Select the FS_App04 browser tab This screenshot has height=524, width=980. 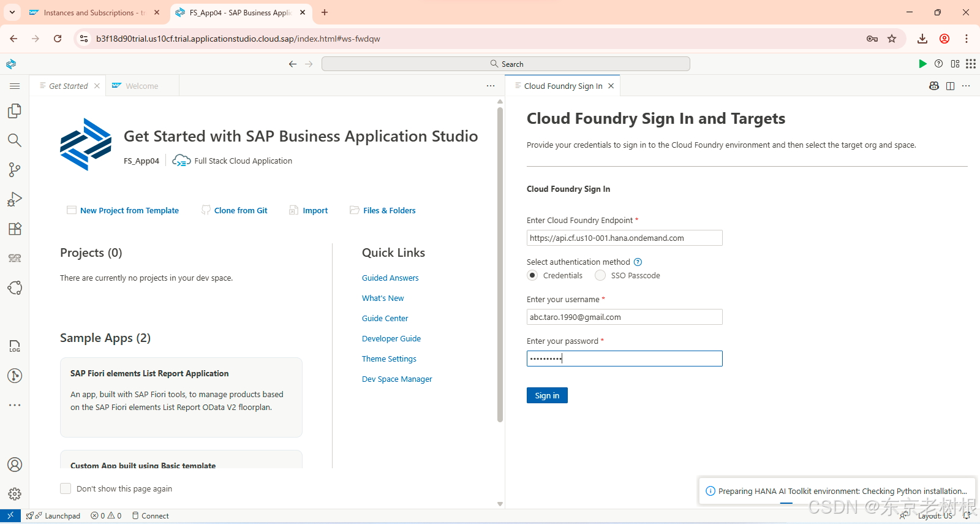(240, 12)
